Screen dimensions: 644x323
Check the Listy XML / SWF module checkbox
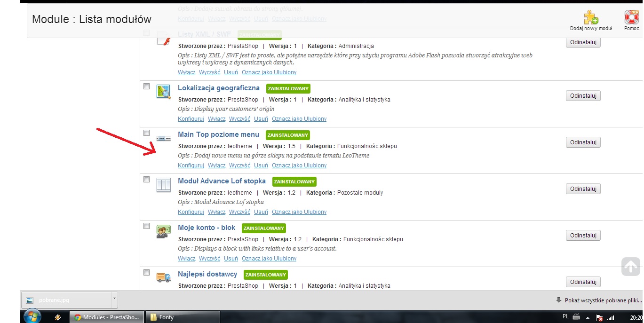[146, 33]
